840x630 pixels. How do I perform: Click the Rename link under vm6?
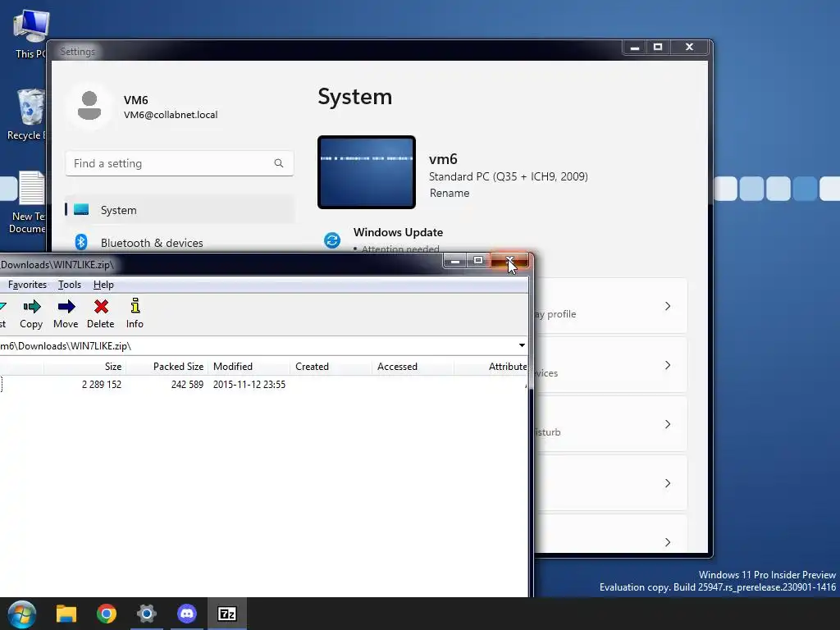pyautogui.click(x=449, y=193)
